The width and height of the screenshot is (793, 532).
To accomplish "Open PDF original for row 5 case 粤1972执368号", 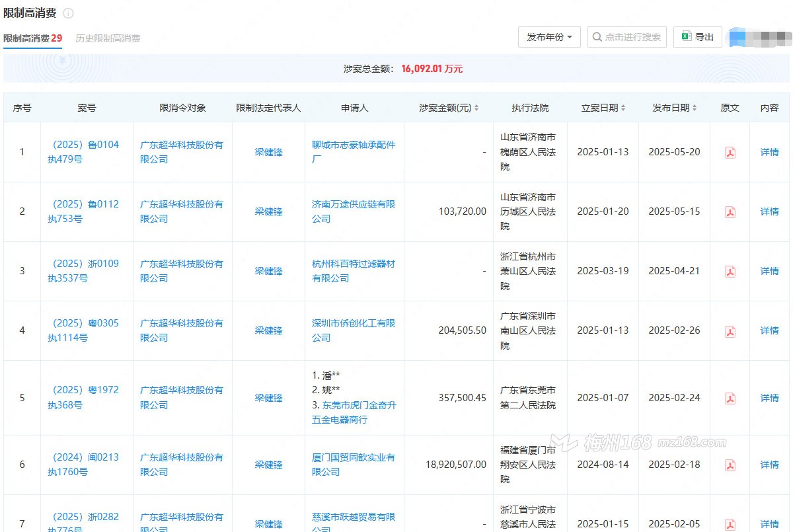I will (730, 399).
